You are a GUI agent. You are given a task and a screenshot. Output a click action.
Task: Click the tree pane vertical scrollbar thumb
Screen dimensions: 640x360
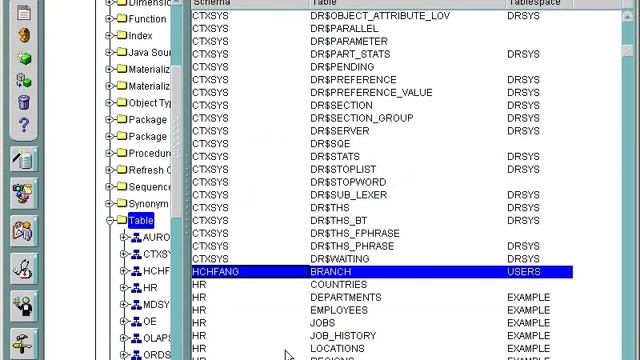tap(176, 141)
